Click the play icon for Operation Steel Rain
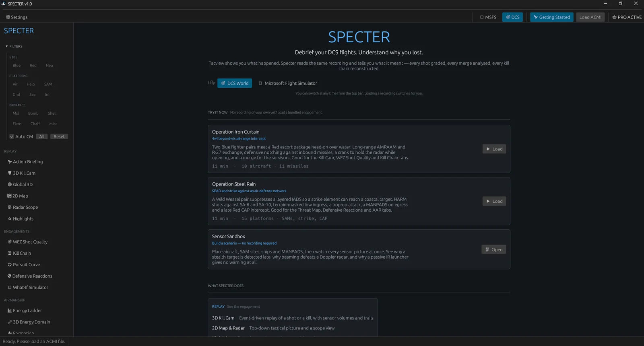 [x=488, y=202]
